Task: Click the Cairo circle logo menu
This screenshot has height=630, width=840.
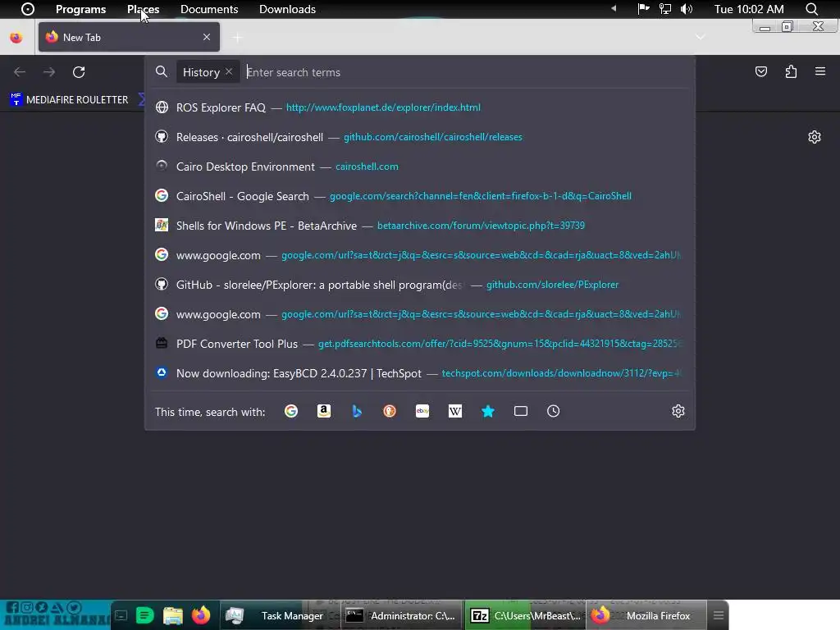Action: pos(27,9)
